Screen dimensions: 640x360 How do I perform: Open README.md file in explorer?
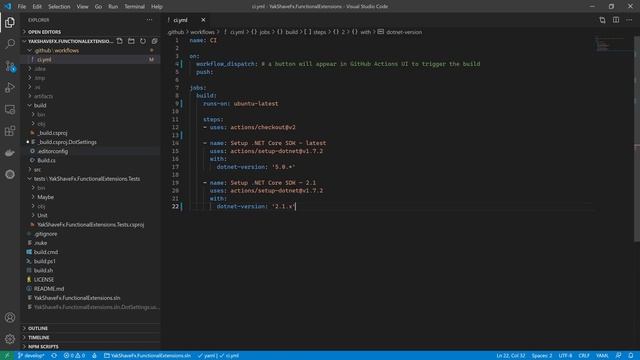91,289
